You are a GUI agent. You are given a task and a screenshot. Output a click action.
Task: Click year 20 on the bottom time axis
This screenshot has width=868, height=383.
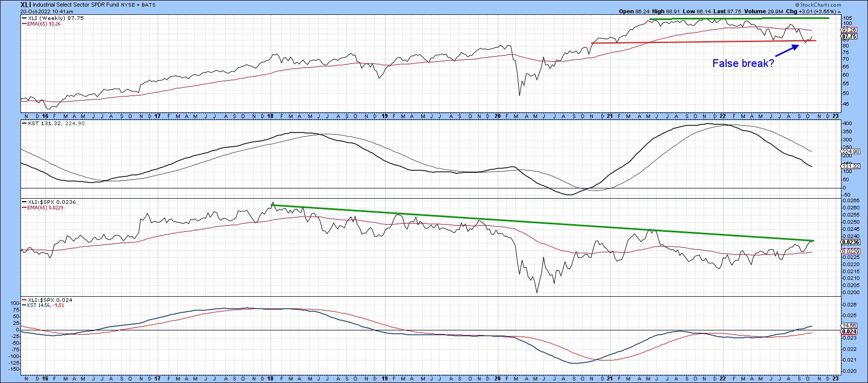click(x=498, y=379)
